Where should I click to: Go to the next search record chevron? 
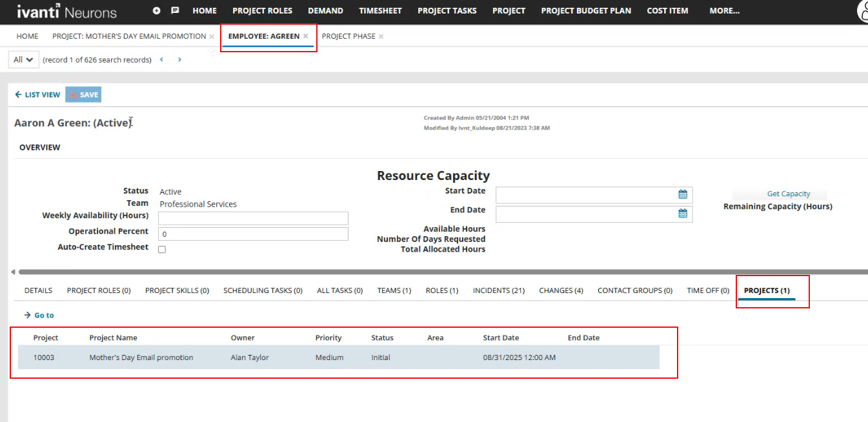click(x=179, y=59)
